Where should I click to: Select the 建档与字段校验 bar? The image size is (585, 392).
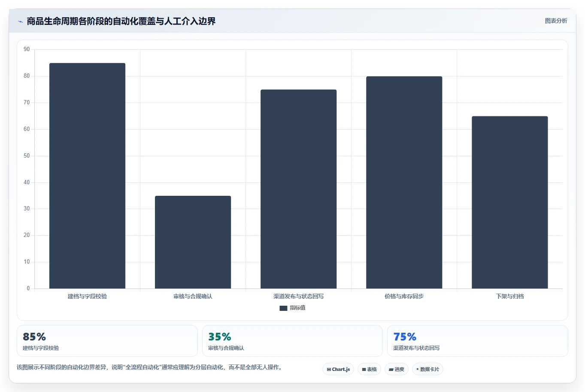87,176
